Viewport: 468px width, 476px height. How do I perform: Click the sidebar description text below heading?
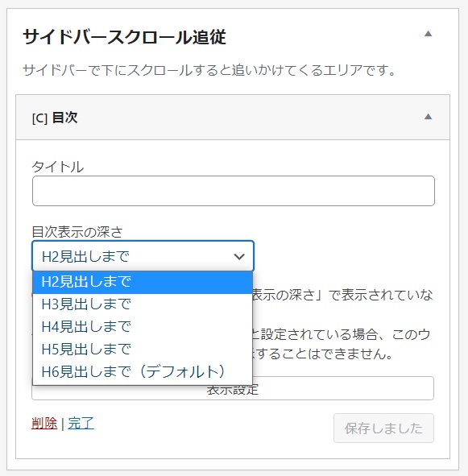click(209, 70)
